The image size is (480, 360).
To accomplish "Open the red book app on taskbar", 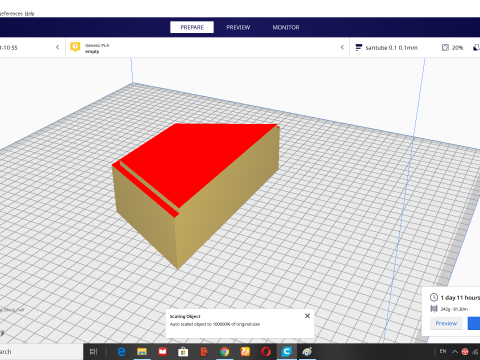I will pos(163,351).
